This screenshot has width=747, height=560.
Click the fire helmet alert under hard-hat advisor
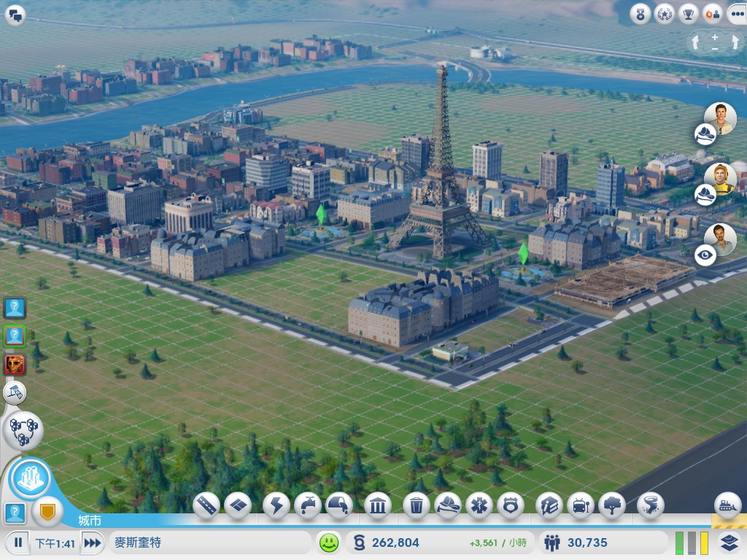click(x=705, y=195)
